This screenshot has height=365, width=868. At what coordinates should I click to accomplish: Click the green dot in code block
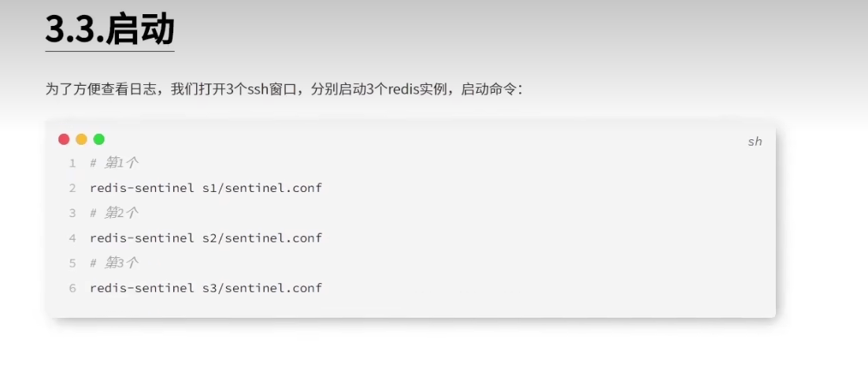tap(99, 139)
